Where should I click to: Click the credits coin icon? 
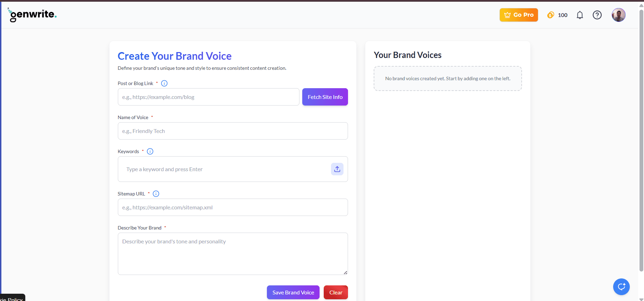tap(550, 15)
